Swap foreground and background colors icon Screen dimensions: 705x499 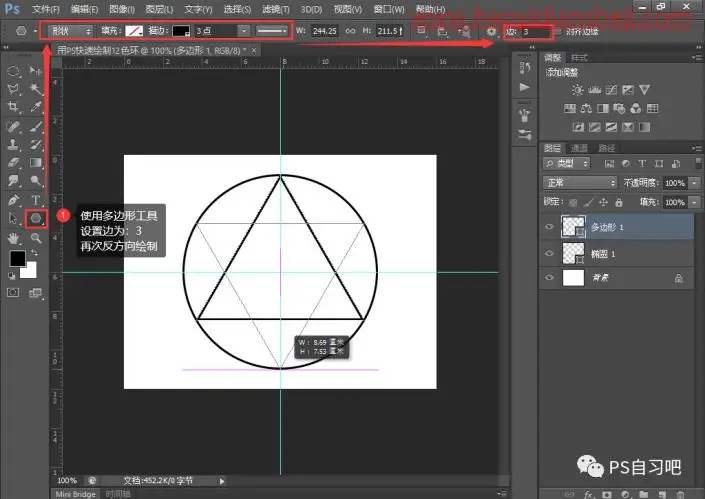[x=34, y=253]
